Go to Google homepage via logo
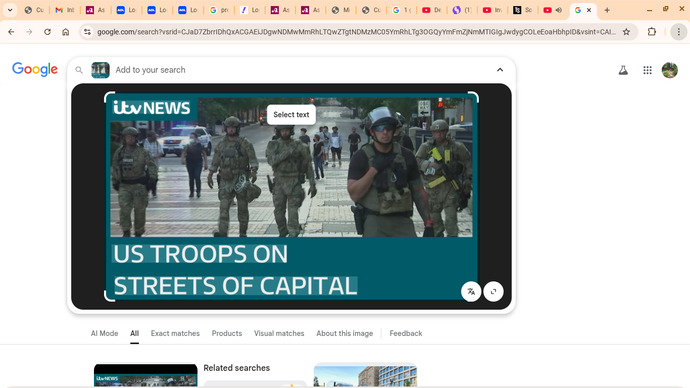The width and height of the screenshot is (690, 388). 35,69
